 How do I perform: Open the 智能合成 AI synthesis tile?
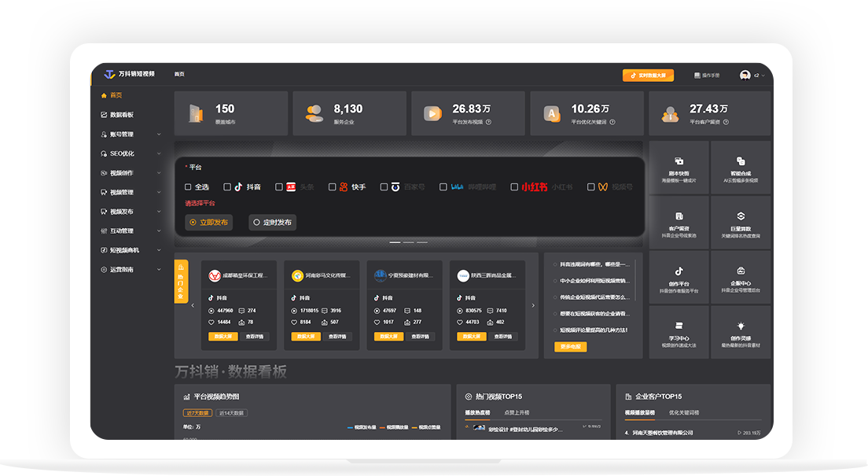[x=740, y=168]
